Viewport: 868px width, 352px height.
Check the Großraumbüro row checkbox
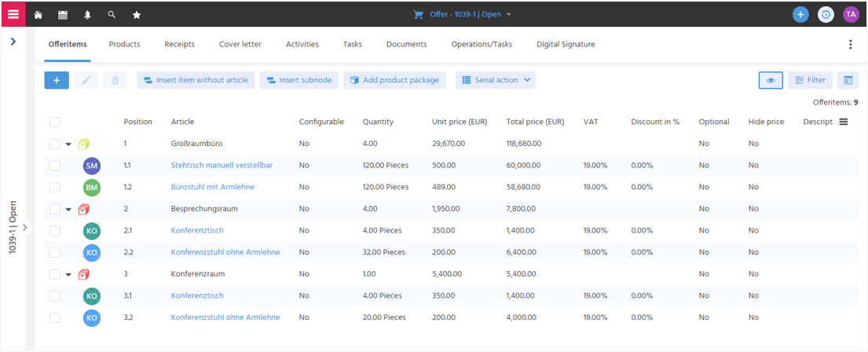55,144
